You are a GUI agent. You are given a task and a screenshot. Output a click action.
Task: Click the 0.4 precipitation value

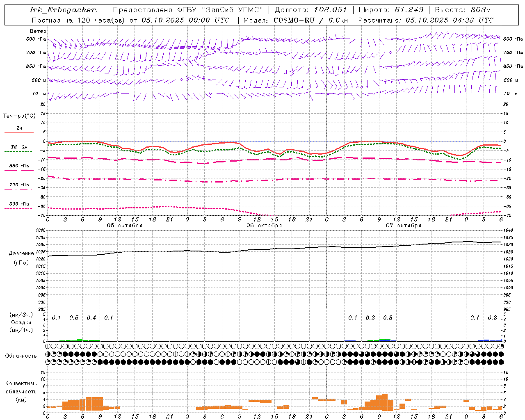pos(91,318)
